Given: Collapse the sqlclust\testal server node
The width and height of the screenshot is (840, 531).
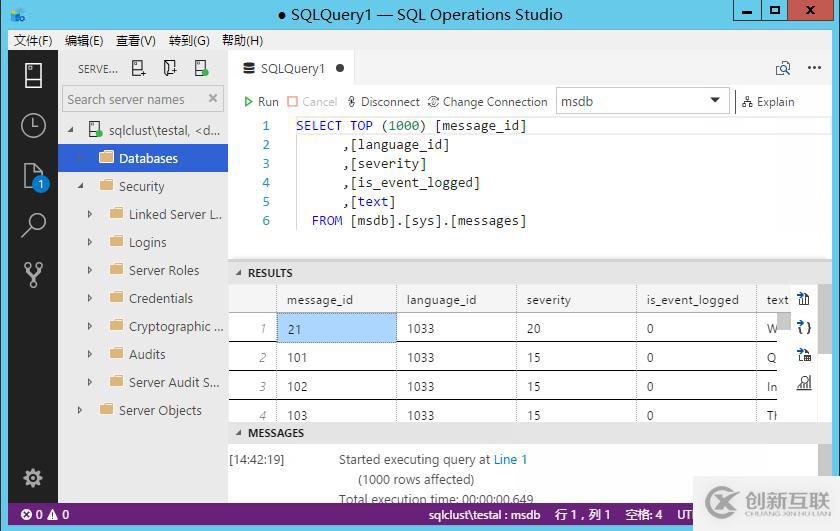Looking at the screenshot, I should click(x=71, y=130).
